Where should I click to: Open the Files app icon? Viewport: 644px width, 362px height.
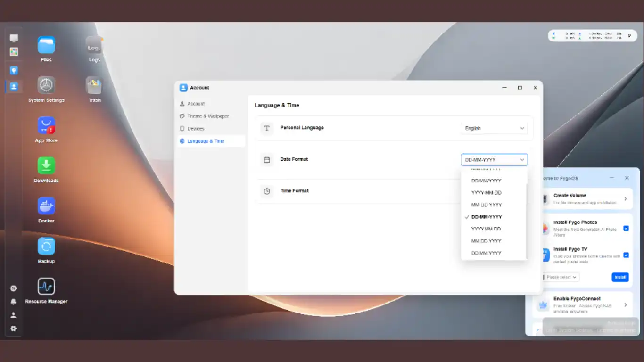tap(46, 45)
